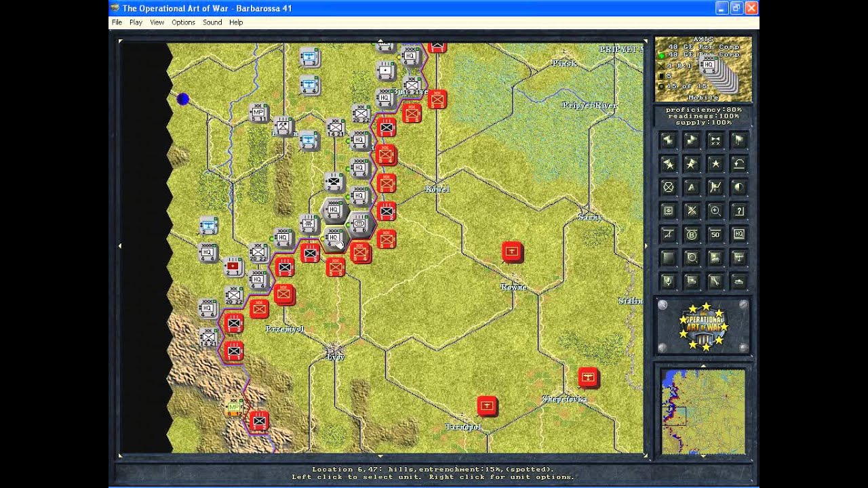Click the minimap overview thumbnail
This screenshot has height=488, width=868.
[x=703, y=411]
